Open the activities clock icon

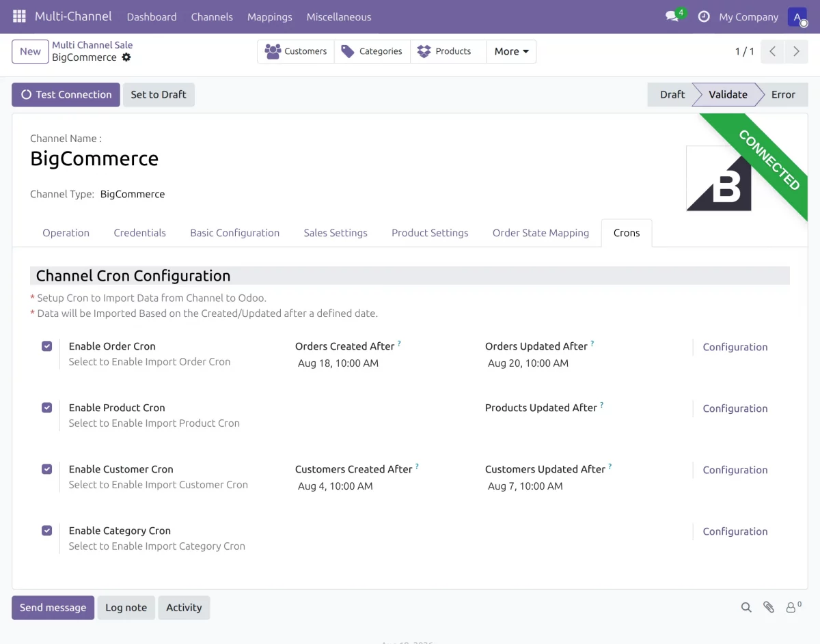(x=704, y=16)
